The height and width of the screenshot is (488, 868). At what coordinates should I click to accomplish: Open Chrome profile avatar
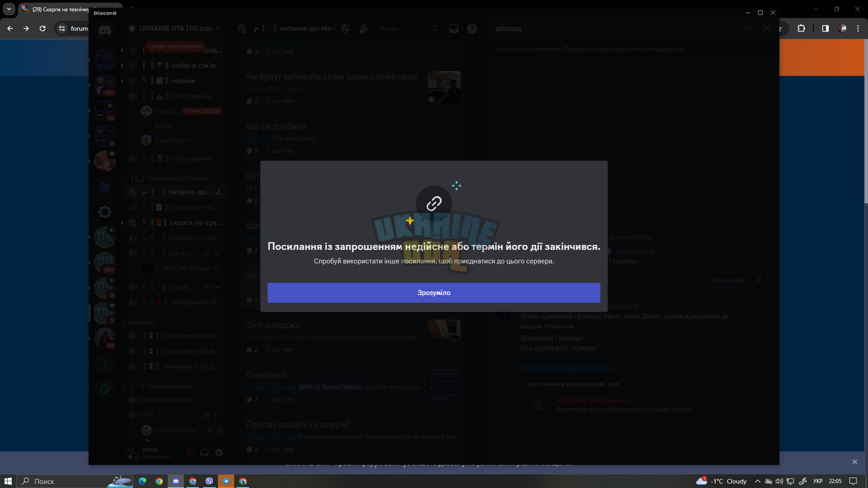(842, 28)
